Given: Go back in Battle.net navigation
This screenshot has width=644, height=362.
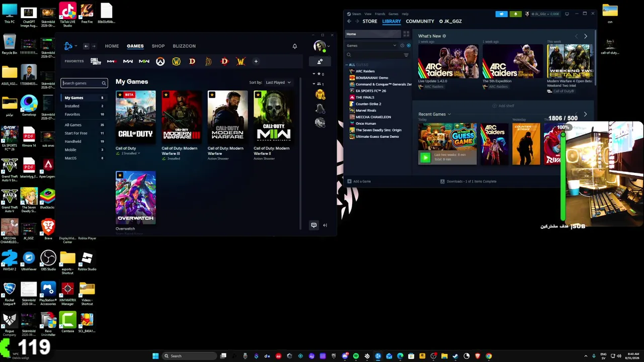Looking at the screenshot, I should (x=86, y=46).
